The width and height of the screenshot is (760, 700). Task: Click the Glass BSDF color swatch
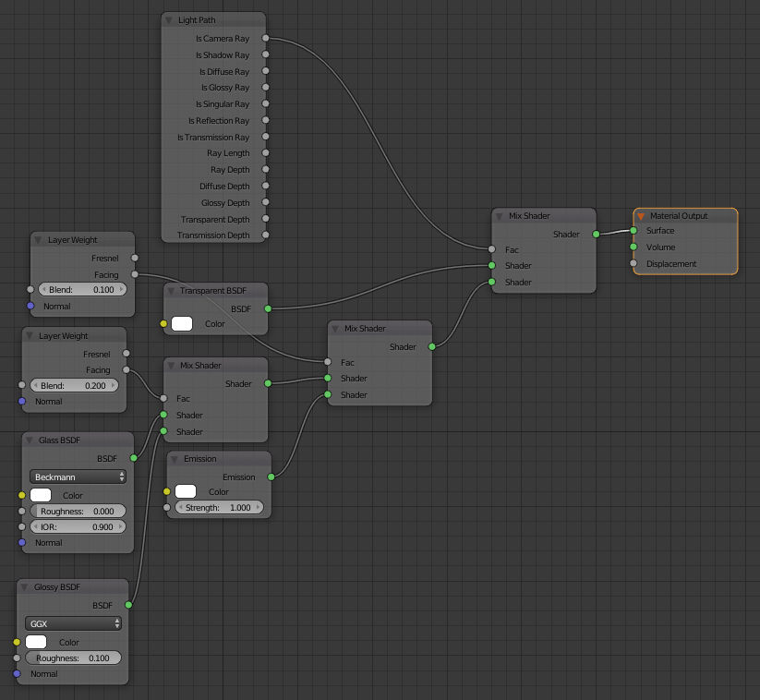41,495
